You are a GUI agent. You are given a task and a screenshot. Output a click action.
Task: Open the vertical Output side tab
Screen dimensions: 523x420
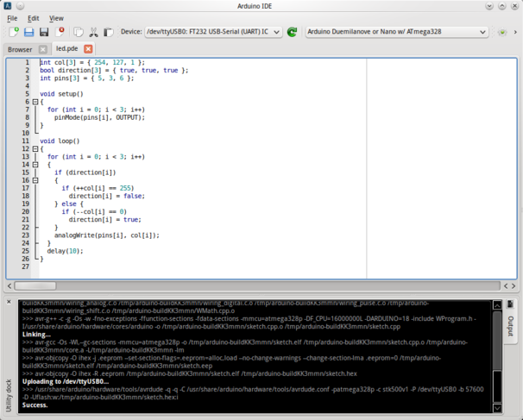coord(510,326)
